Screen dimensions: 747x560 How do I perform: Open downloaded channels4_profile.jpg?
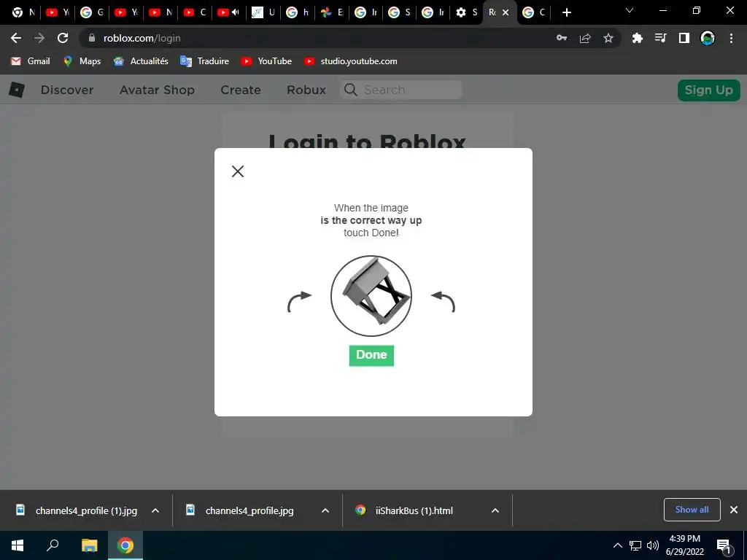[x=239, y=510]
